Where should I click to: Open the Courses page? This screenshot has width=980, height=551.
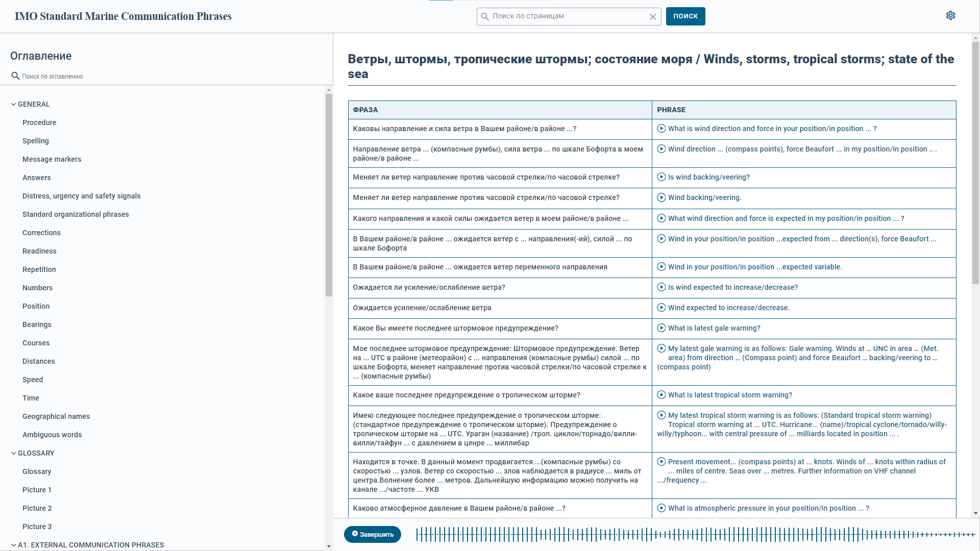[36, 343]
